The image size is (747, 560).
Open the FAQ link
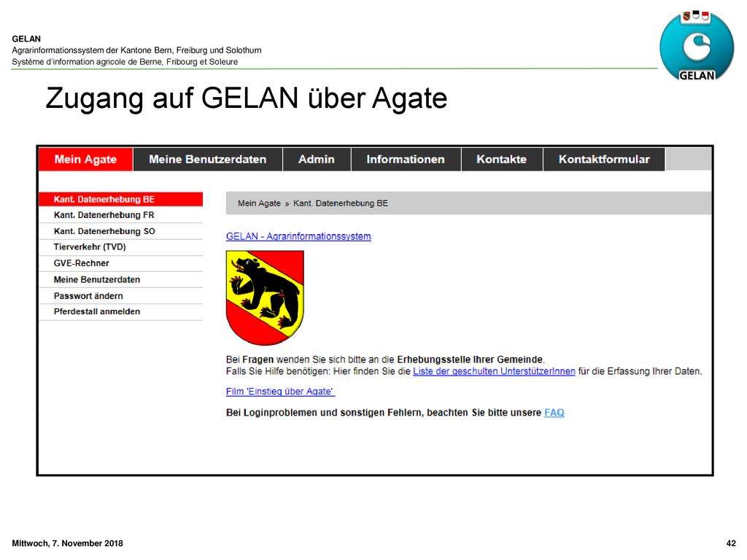554,413
